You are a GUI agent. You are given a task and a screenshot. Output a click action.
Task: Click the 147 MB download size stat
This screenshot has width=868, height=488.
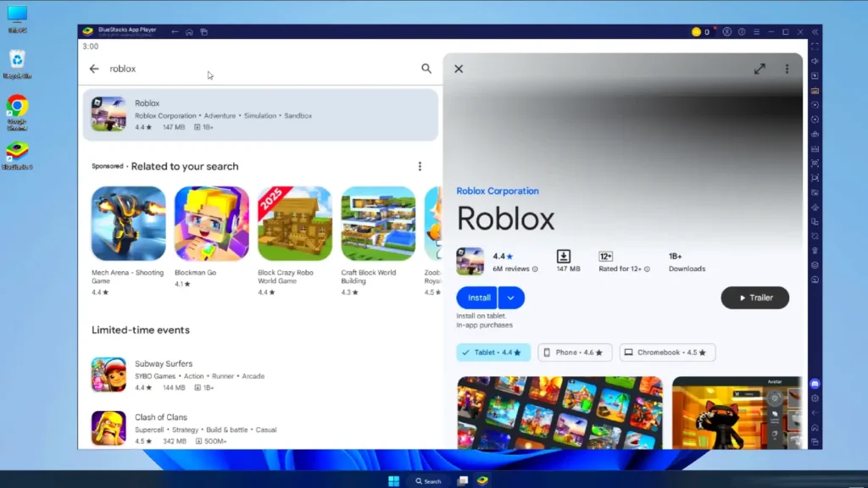[568, 261]
